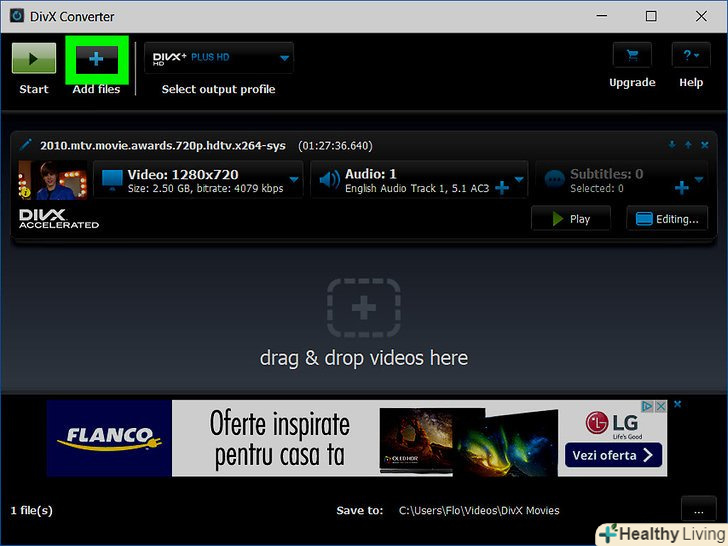Remove the 2010.mtv.movie.awards file from the list

tap(705, 145)
